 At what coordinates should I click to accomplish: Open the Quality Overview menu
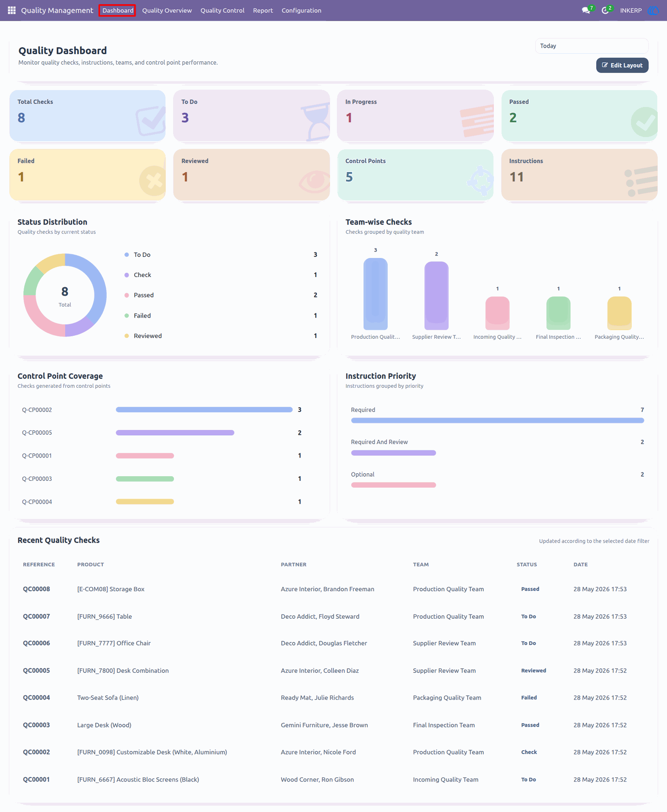click(x=167, y=10)
